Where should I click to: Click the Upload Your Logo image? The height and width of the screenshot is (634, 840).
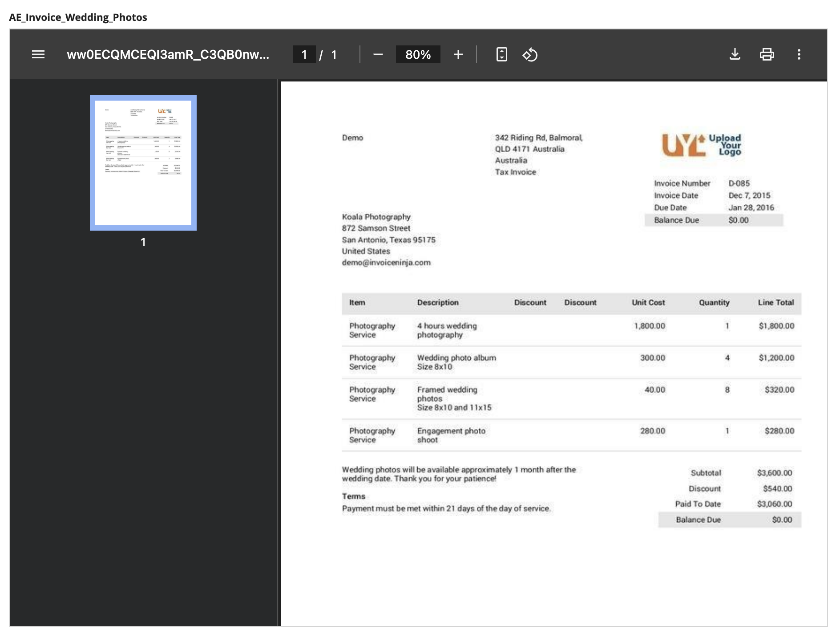pos(702,145)
